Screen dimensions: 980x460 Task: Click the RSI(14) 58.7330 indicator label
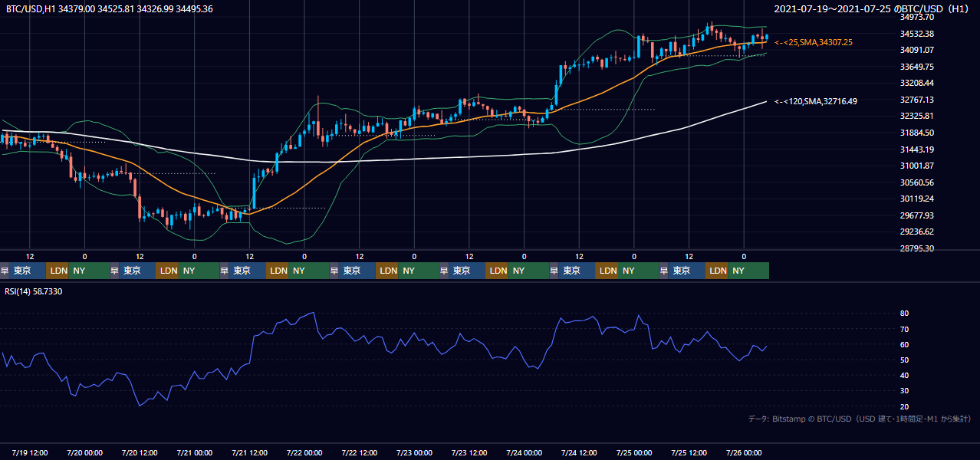[34, 292]
